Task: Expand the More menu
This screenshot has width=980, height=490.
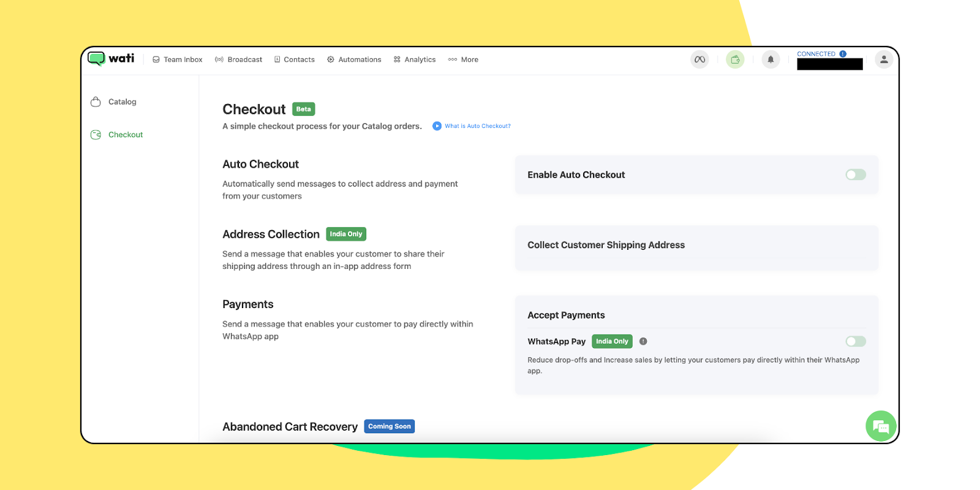Action: tap(463, 59)
